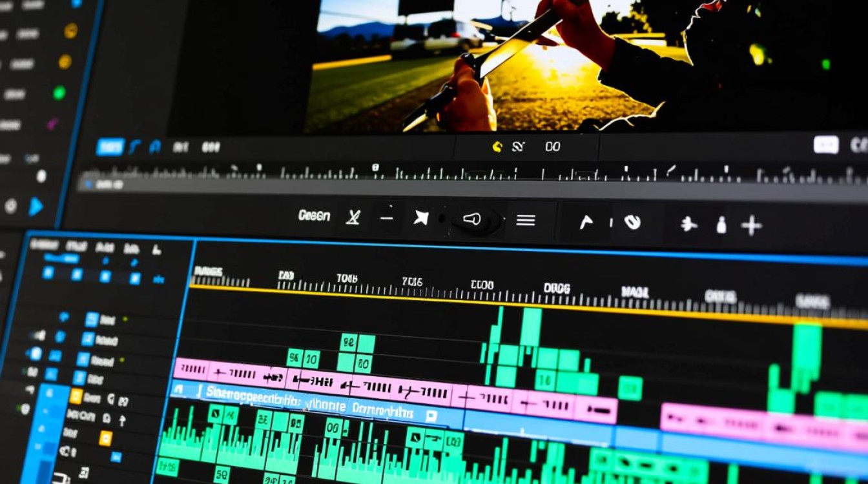
Task: Click the crossed-out pencil icon in the toolbar
Action: tap(353, 217)
